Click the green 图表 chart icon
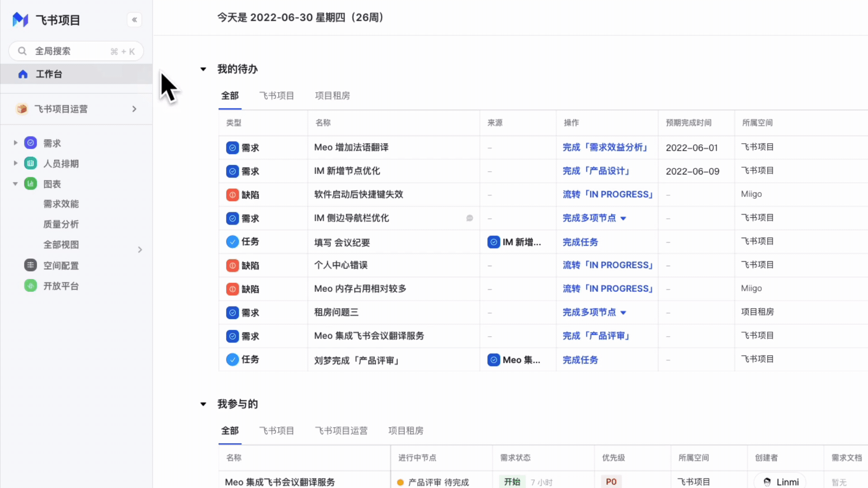 click(x=30, y=183)
